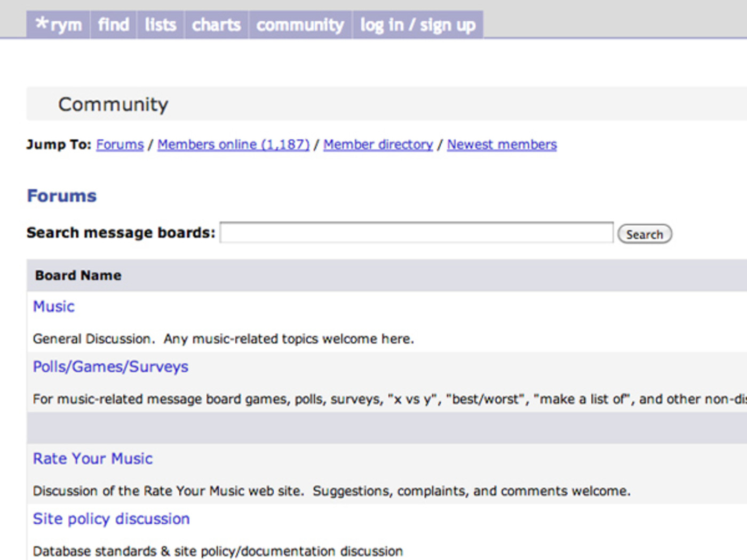Switch to the community tab
The height and width of the screenshot is (560, 747).
tap(300, 24)
